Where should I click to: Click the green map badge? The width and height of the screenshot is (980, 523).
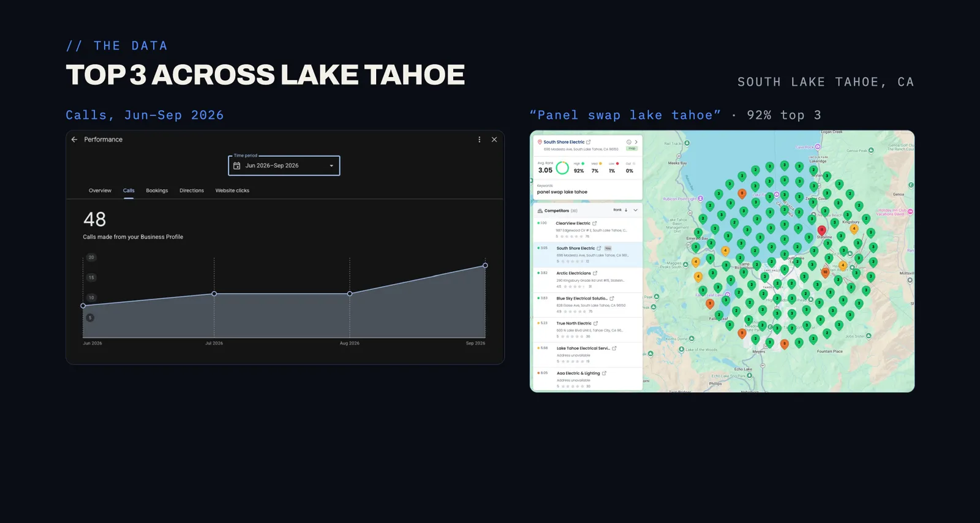[632, 148]
